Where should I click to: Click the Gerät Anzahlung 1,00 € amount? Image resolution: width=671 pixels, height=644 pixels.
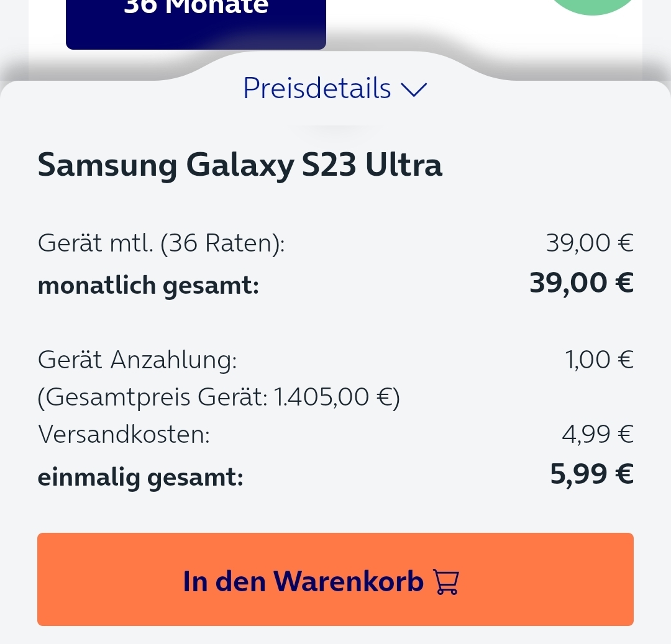pos(599,359)
